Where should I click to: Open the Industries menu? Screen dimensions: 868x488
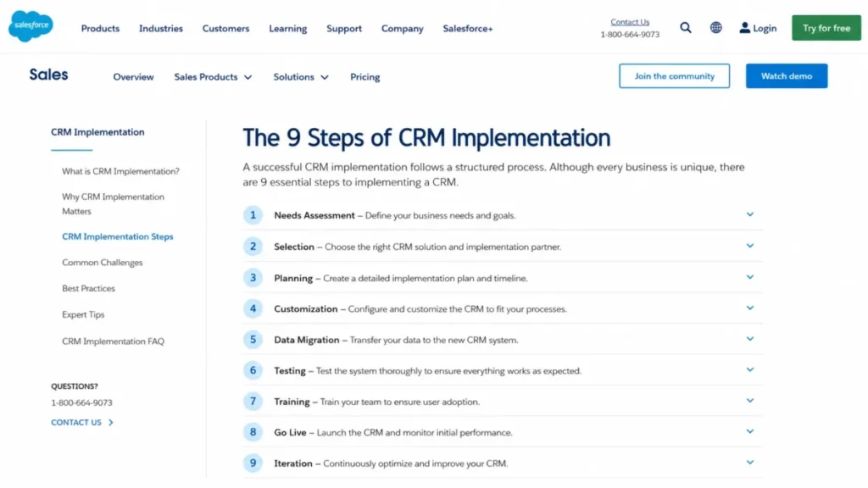160,28
